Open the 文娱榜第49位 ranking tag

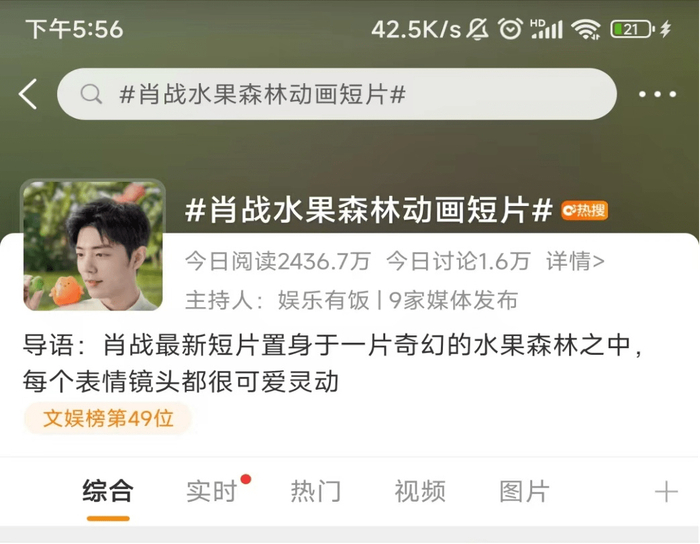(108, 419)
